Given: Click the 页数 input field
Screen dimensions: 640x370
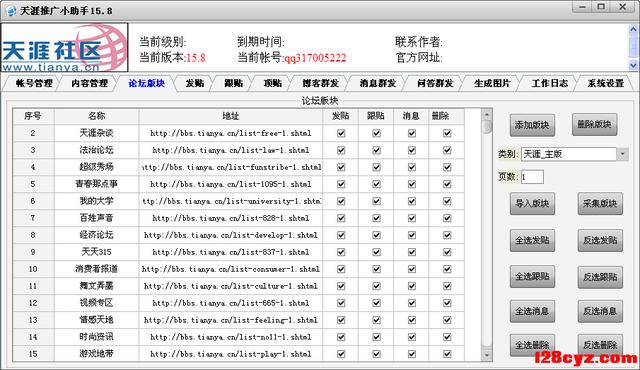Looking at the screenshot, I should click(x=532, y=177).
